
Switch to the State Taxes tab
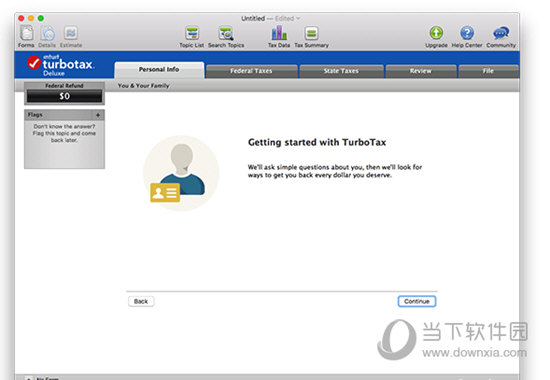point(341,71)
